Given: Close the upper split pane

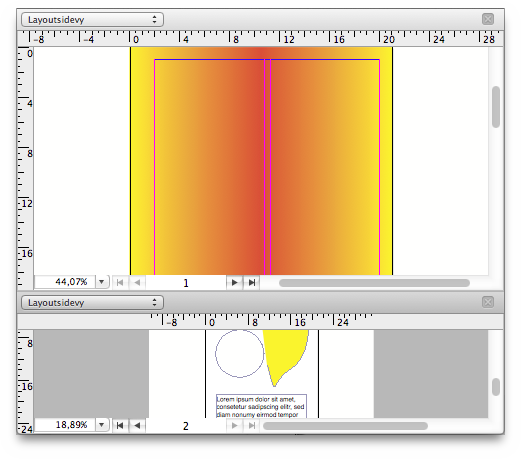Looking at the screenshot, I should [488, 19].
